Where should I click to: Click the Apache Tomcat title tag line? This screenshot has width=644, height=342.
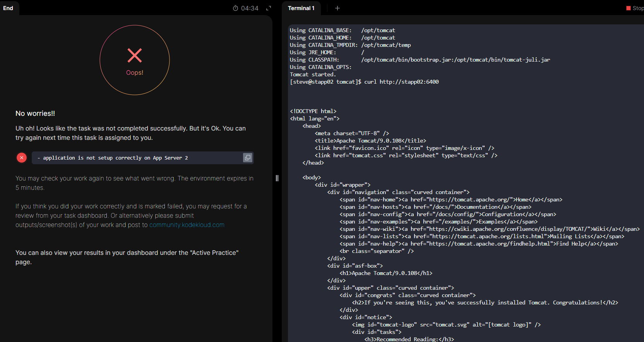point(370,141)
